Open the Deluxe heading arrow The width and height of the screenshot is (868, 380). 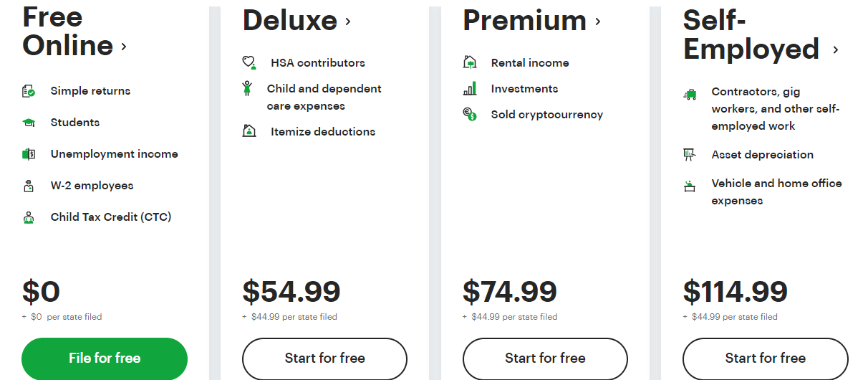pyautogui.click(x=348, y=22)
